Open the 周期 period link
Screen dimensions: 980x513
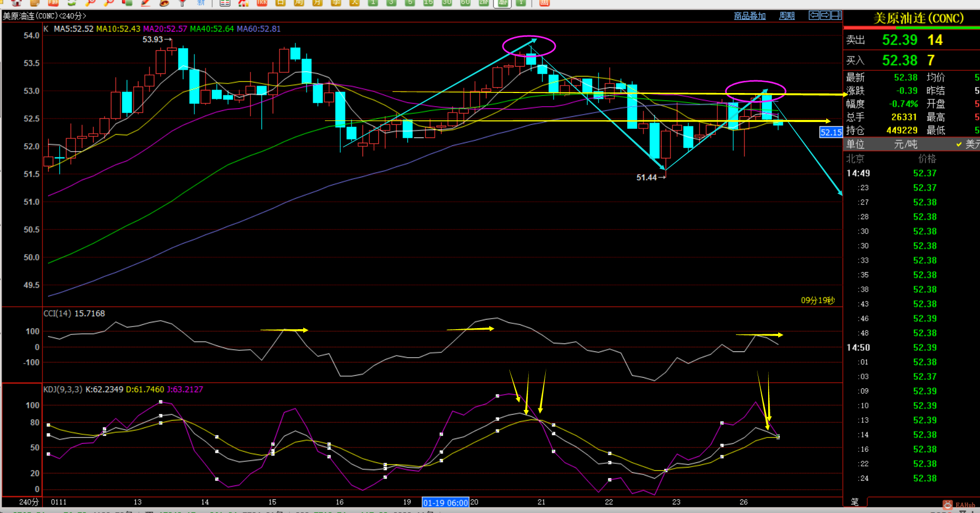(787, 16)
